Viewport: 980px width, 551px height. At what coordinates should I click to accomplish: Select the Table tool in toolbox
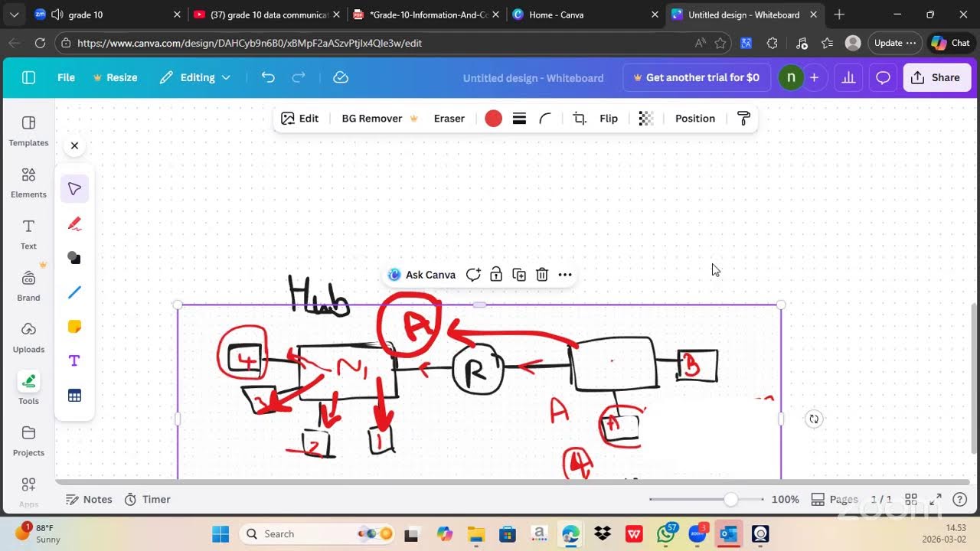point(74,396)
